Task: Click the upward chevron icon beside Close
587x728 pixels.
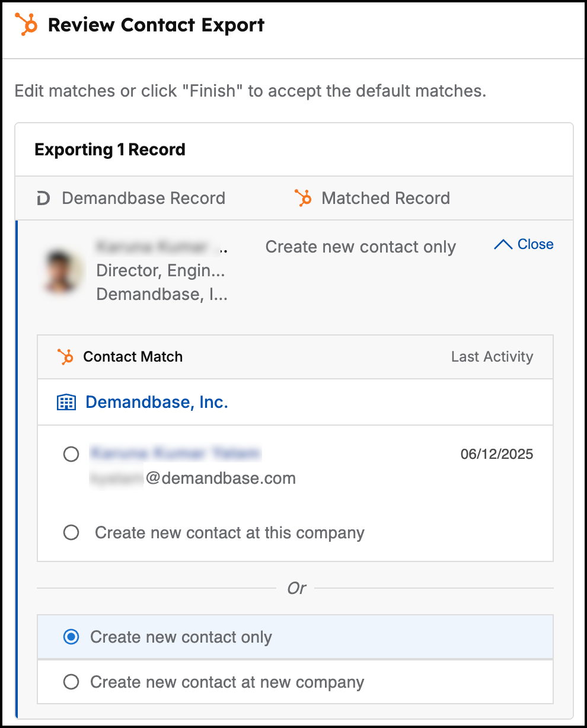Action: point(503,244)
